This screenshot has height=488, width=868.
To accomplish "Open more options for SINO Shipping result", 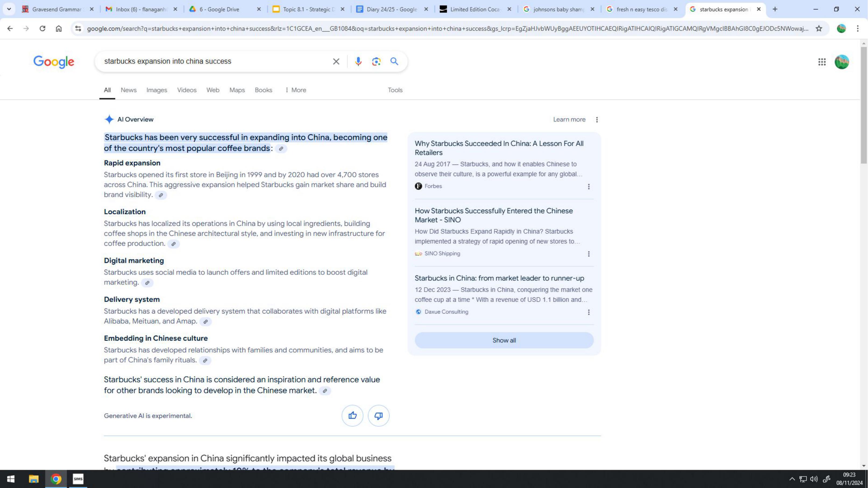I will (589, 254).
